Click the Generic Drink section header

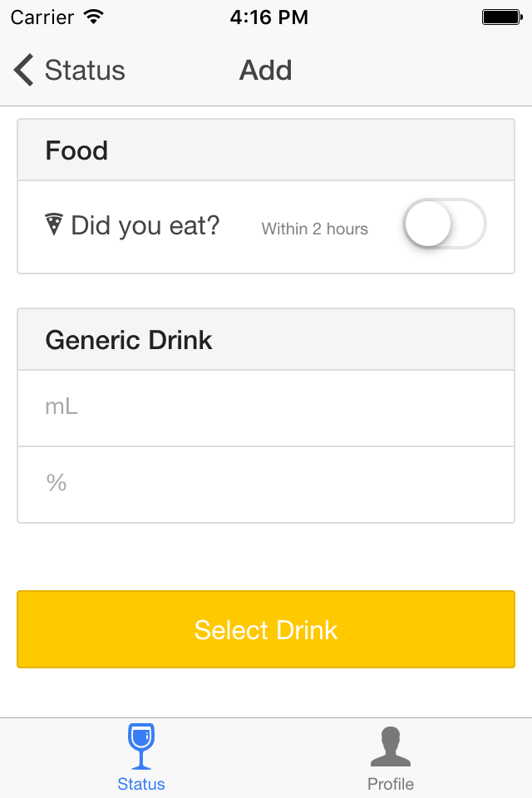coord(129,340)
